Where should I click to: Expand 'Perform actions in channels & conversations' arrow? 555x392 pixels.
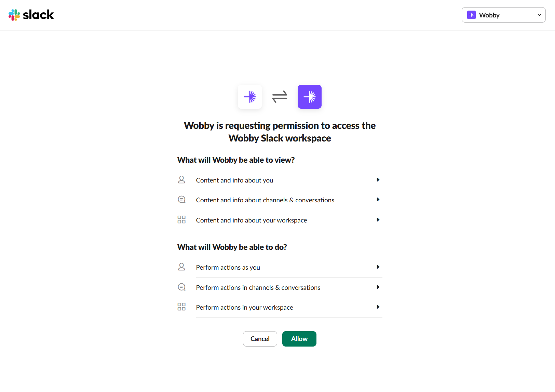[x=378, y=287]
